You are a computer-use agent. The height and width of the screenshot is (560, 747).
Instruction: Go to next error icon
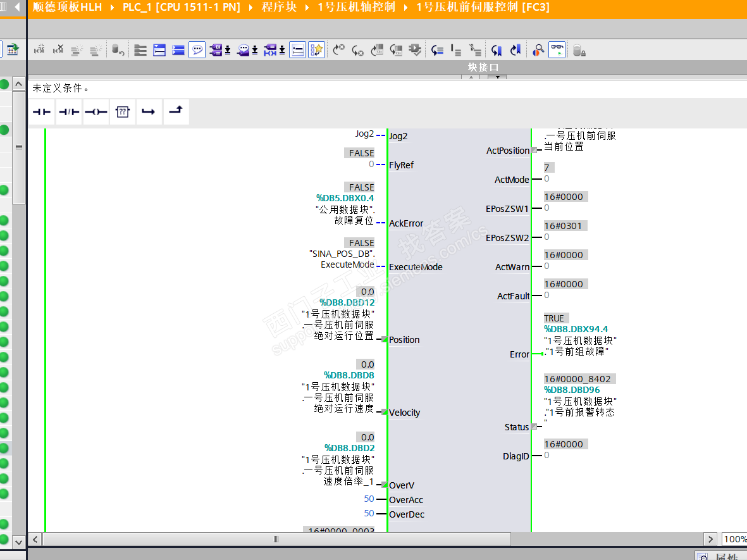click(358, 49)
